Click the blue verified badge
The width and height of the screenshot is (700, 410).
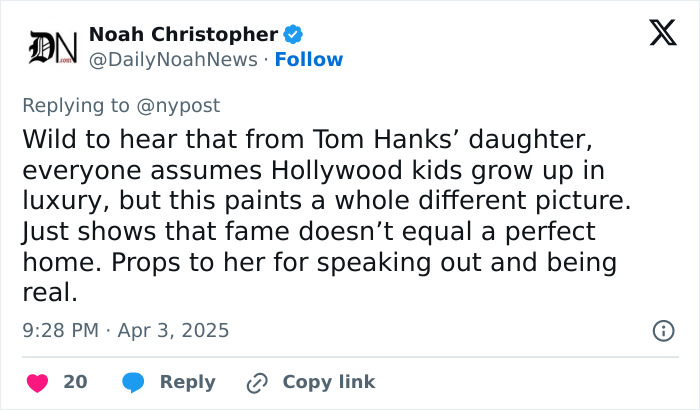294,35
